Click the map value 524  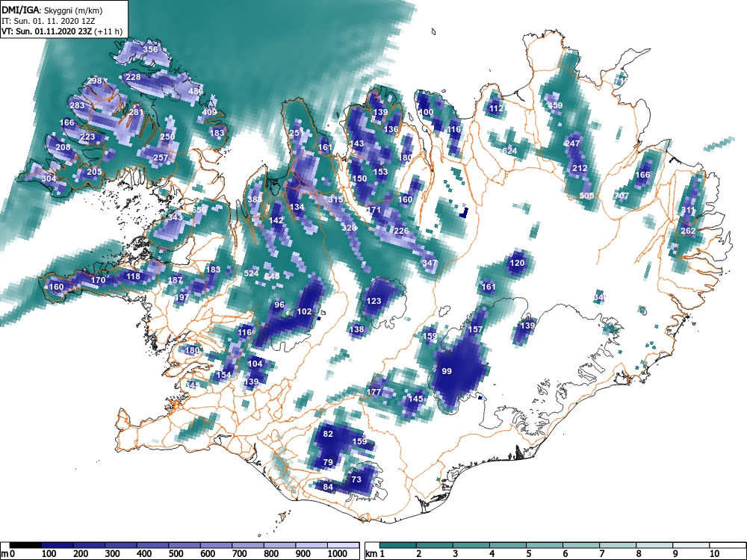251,273
